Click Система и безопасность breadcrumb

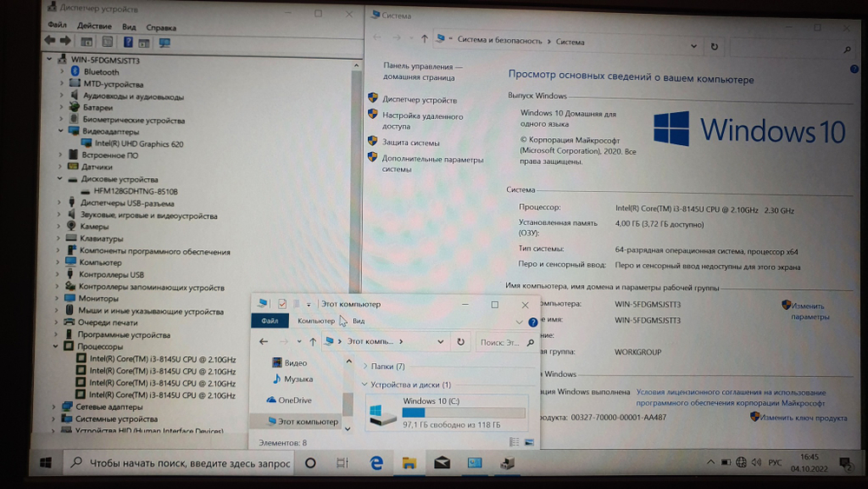(x=499, y=41)
